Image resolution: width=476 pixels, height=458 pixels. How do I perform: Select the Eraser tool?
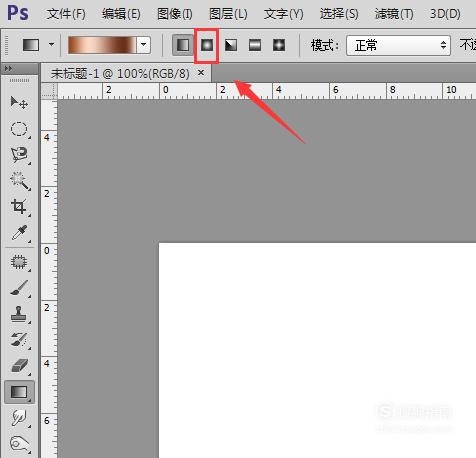click(19, 366)
